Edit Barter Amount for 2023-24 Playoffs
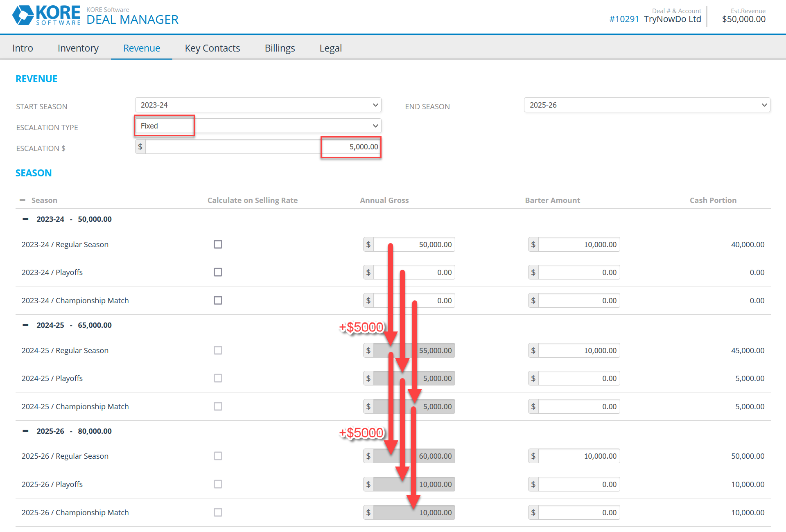786x532 pixels. 579,272
